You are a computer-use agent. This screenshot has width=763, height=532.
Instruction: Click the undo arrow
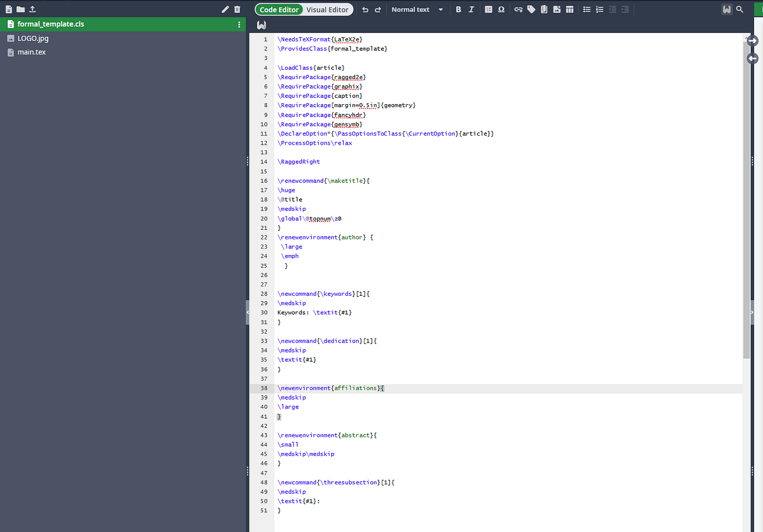tap(365, 9)
